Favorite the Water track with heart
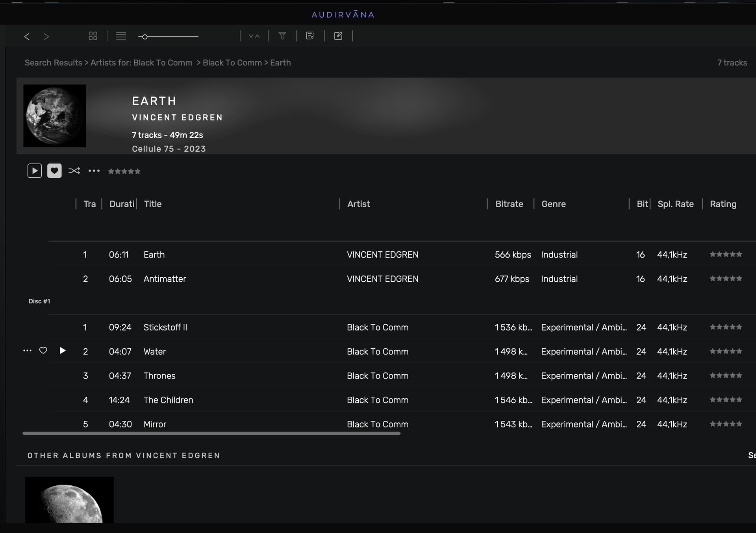The width and height of the screenshot is (756, 533). (43, 351)
